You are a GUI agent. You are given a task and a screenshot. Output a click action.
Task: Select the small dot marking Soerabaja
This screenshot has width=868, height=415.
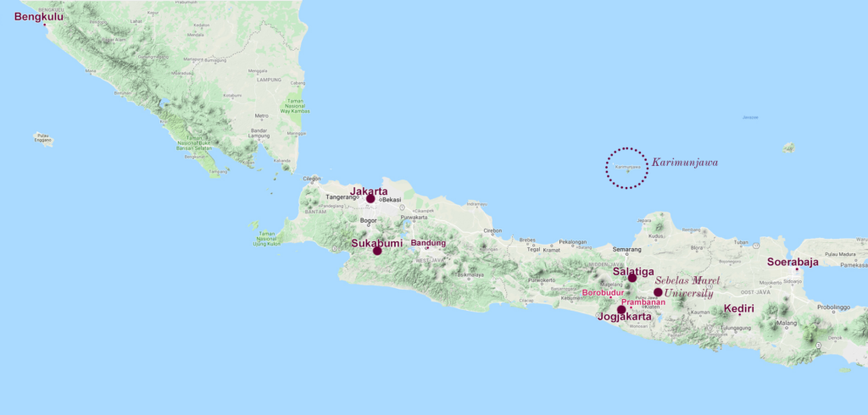click(x=797, y=269)
